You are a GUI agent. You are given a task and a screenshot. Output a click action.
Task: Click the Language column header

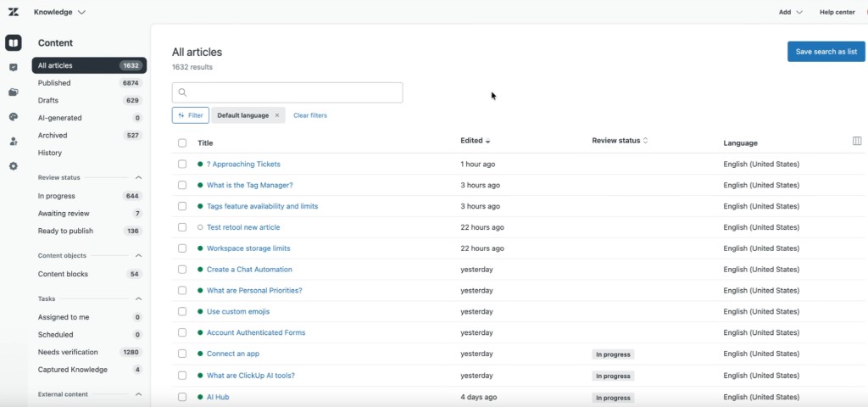click(740, 142)
